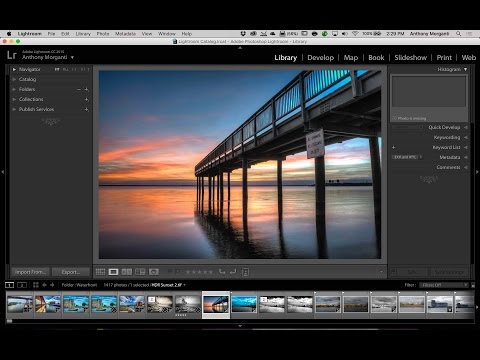Image resolution: width=480 pixels, height=360 pixels.
Task: Switch to Compare view in toolbar
Action: coord(127,272)
